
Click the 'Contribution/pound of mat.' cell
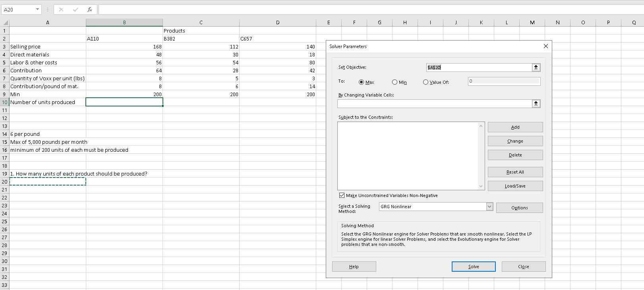48,86
